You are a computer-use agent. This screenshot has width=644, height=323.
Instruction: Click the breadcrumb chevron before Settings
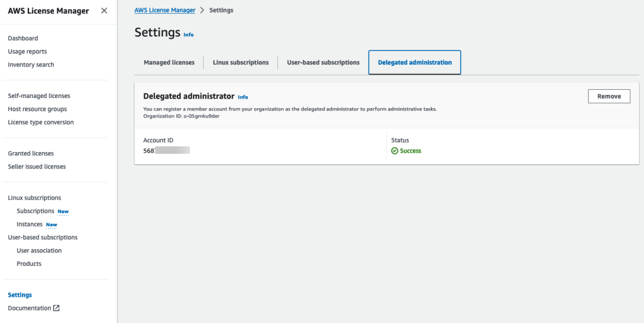click(202, 10)
